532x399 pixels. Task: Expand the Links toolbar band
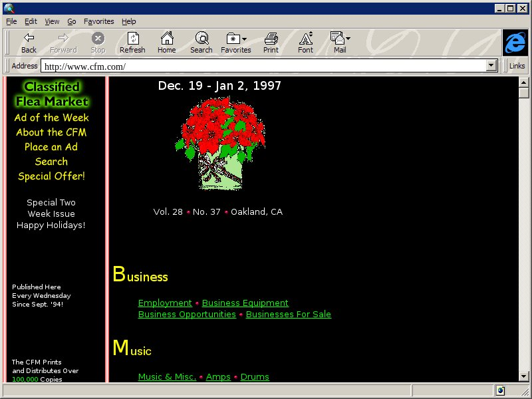517,66
